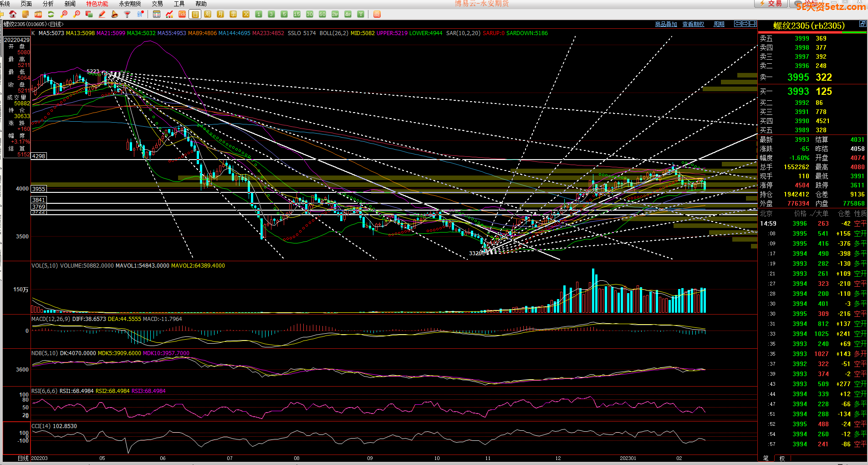868x465 pixels.
Task: Click the 3955 price level label
Action: 39,189
